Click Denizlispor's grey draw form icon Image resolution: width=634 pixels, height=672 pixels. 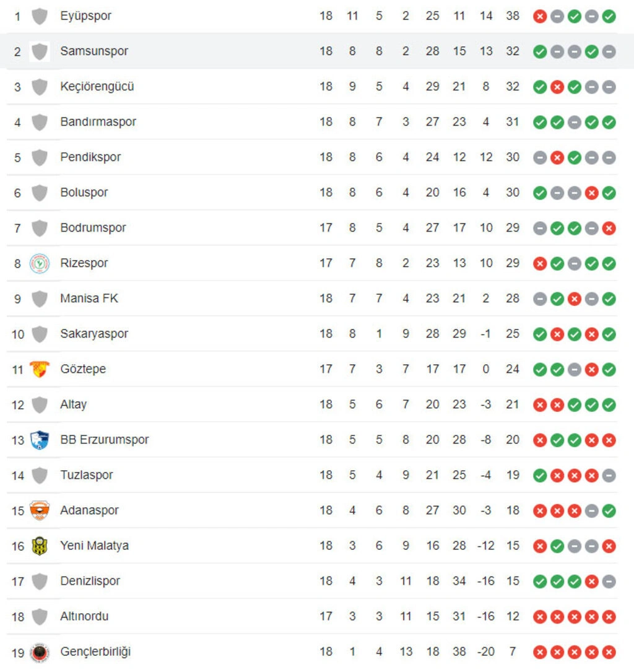click(609, 582)
